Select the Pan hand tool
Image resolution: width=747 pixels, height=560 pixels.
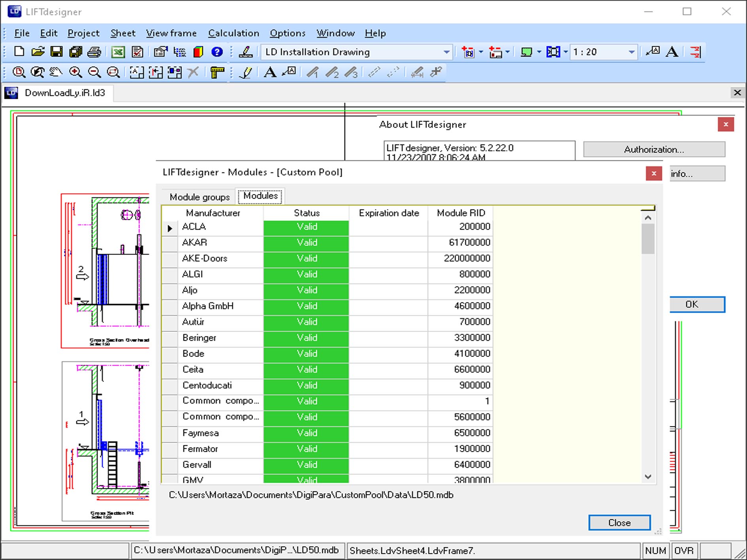(x=56, y=72)
